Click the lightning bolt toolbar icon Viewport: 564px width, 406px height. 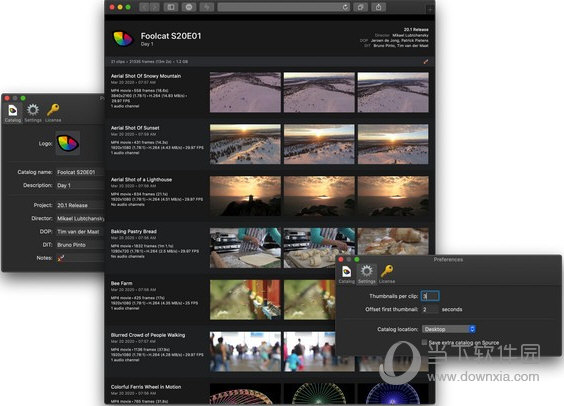click(207, 7)
